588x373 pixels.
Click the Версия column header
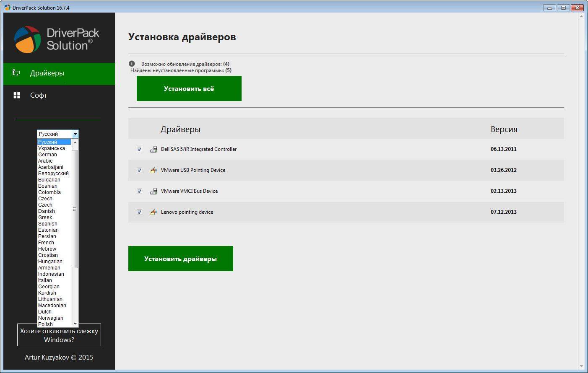coord(504,129)
